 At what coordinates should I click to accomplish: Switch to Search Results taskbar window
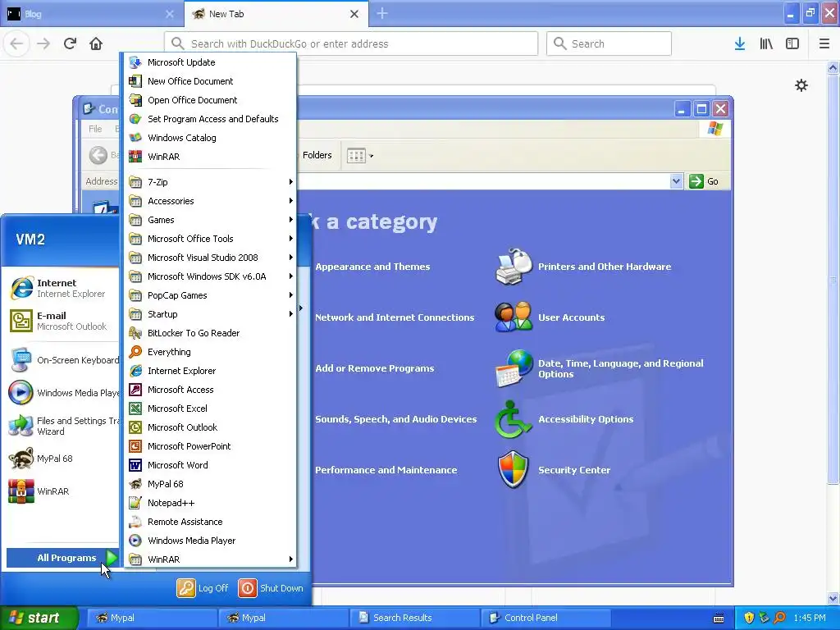click(x=414, y=618)
